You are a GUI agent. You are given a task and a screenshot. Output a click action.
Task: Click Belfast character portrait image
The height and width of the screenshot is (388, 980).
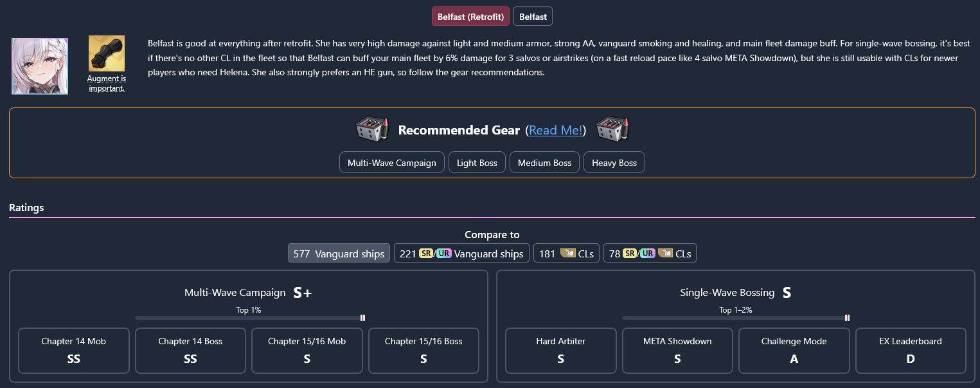click(x=40, y=66)
